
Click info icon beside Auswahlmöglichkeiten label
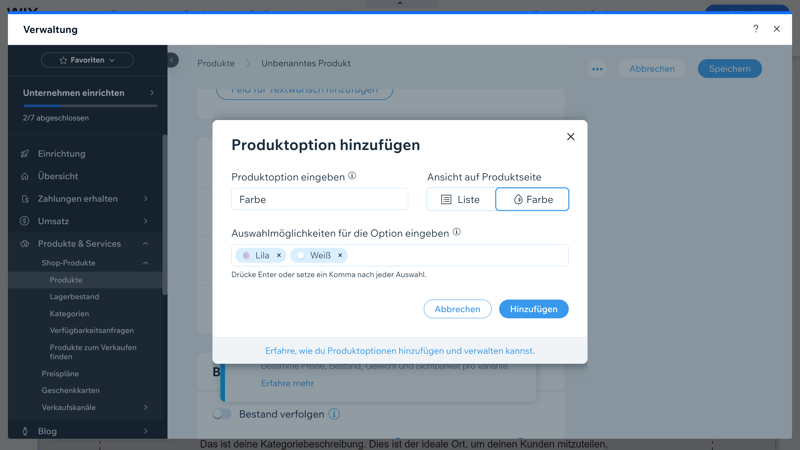(457, 232)
